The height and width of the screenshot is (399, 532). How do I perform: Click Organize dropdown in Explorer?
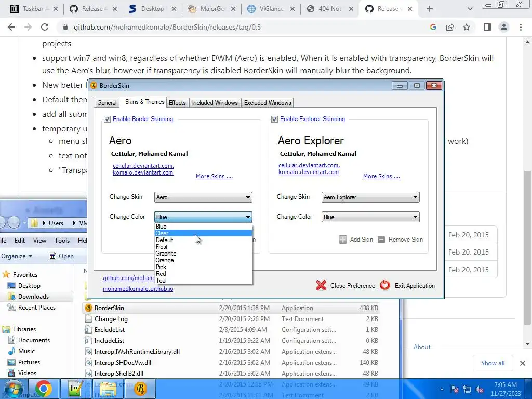[x=17, y=256]
